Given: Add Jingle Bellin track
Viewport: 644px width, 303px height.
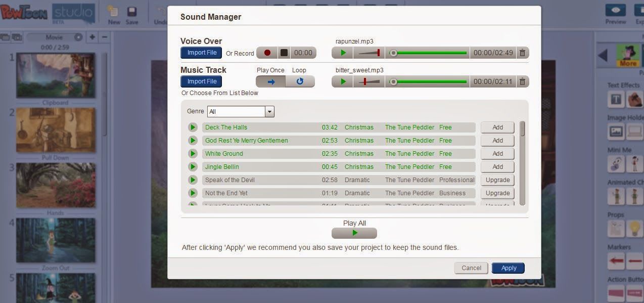Looking at the screenshot, I should click(497, 167).
